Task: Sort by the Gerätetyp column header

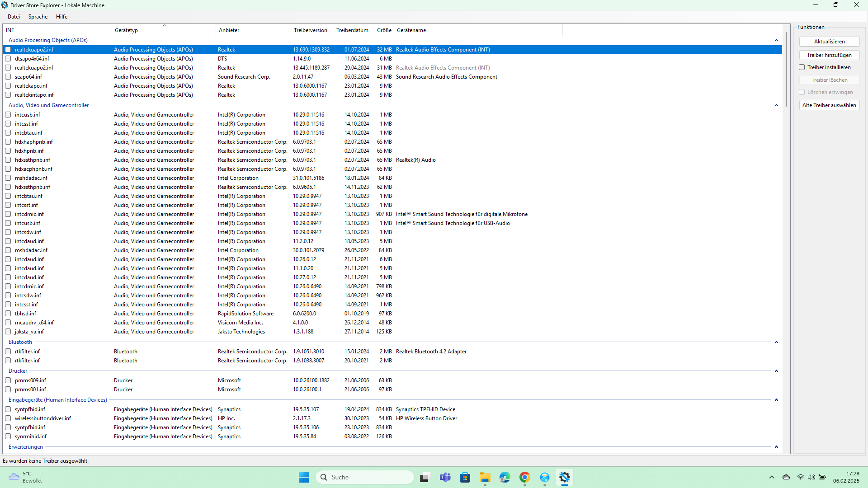Action: point(164,30)
